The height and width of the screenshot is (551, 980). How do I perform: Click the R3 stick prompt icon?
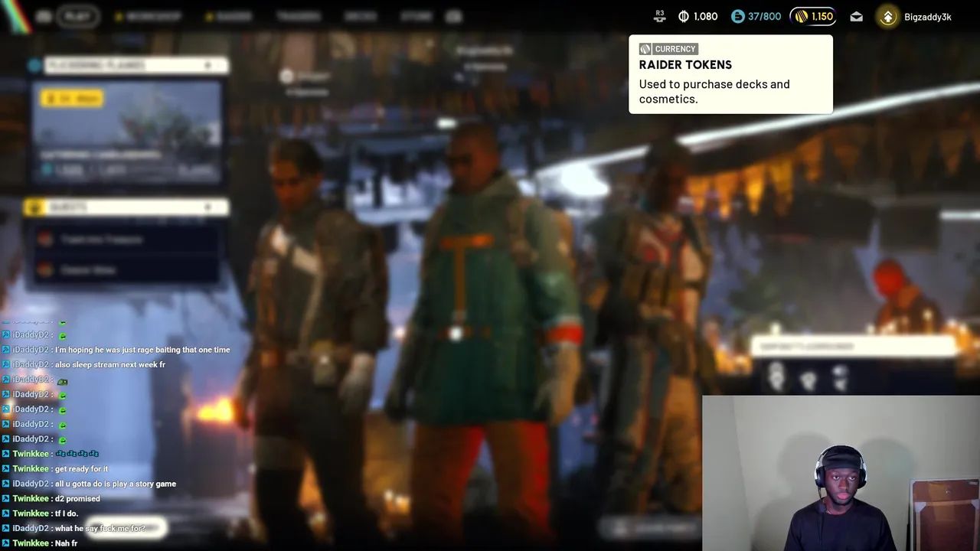(660, 16)
